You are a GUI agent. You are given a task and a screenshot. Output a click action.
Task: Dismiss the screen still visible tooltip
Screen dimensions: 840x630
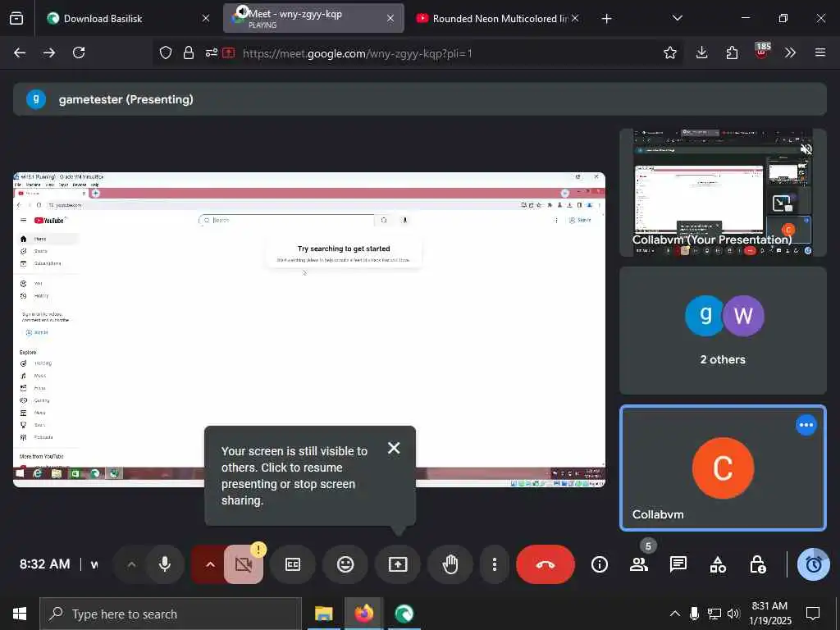pyautogui.click(x=394, y=448)
